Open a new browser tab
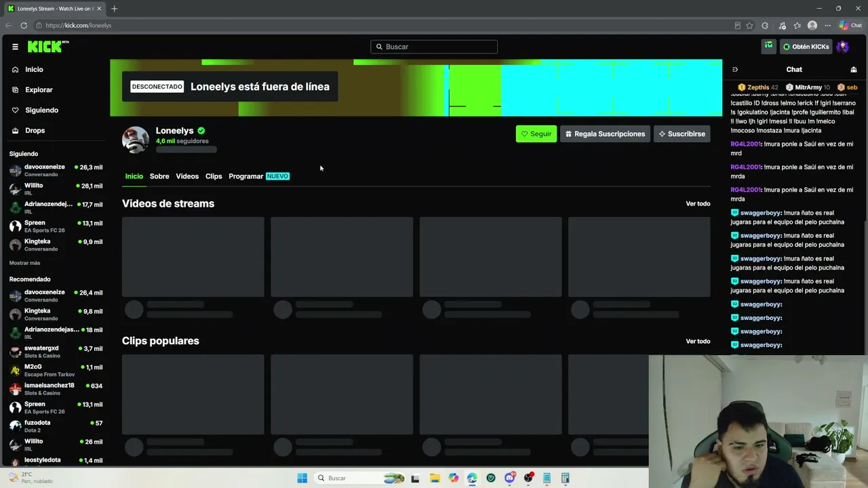 114,9
